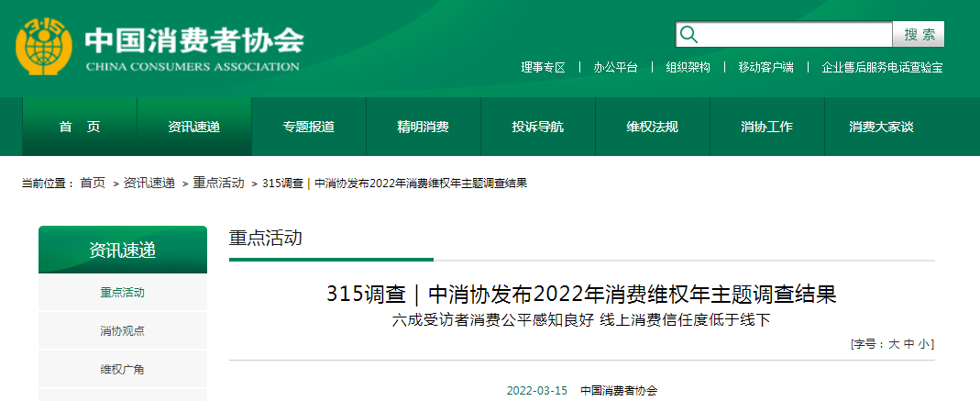Select 资讯速递 in main navigation bar
Screen dimensions: 980x401
193,127
